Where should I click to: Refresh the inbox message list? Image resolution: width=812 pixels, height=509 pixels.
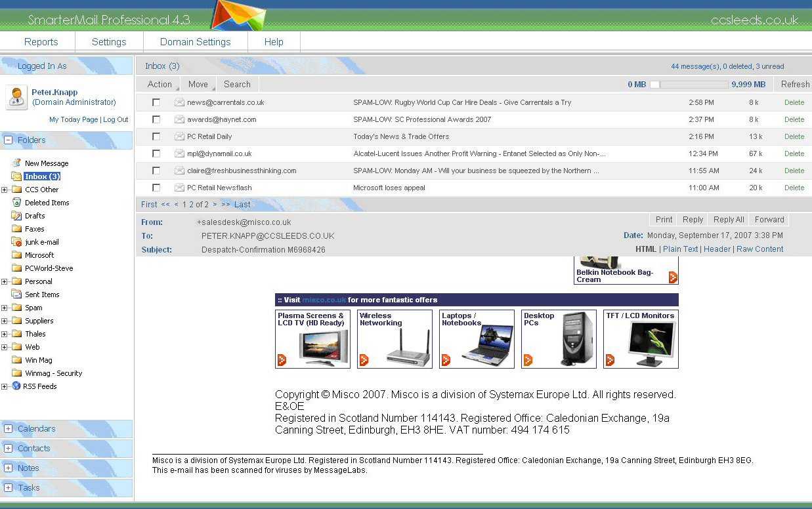(795, 84)
